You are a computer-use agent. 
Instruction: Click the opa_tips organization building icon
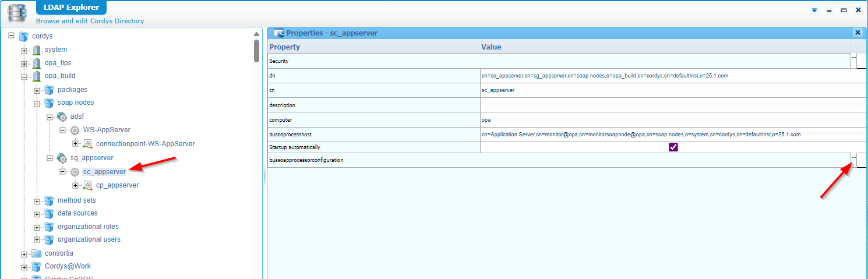click(37, 63)
